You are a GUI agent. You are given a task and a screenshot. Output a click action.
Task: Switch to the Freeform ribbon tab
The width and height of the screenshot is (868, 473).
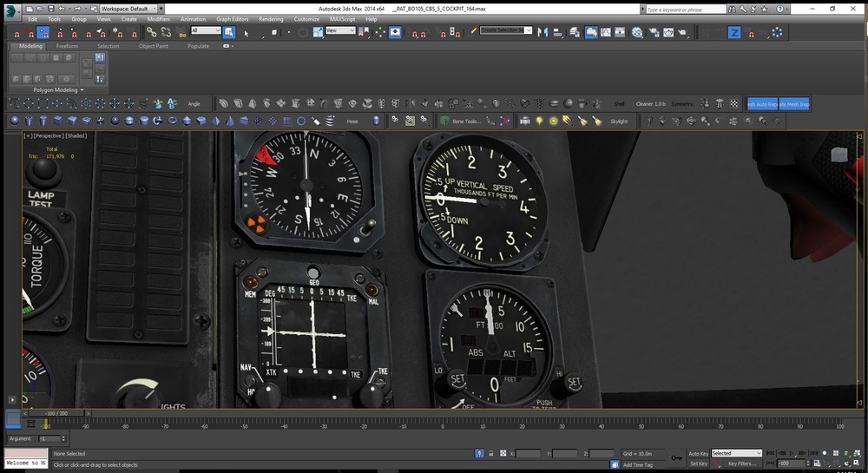(x=69, y=46)
